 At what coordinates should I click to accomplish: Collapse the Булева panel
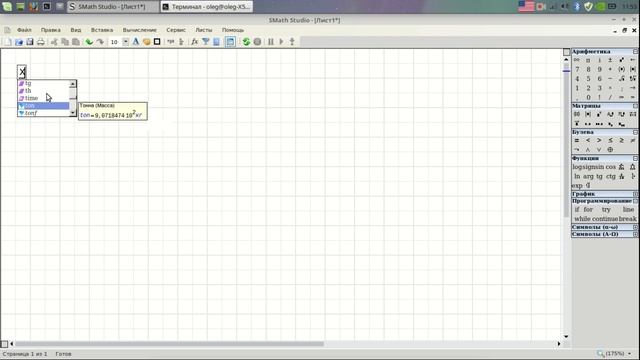pyautogui.click(x=636, y=132)
